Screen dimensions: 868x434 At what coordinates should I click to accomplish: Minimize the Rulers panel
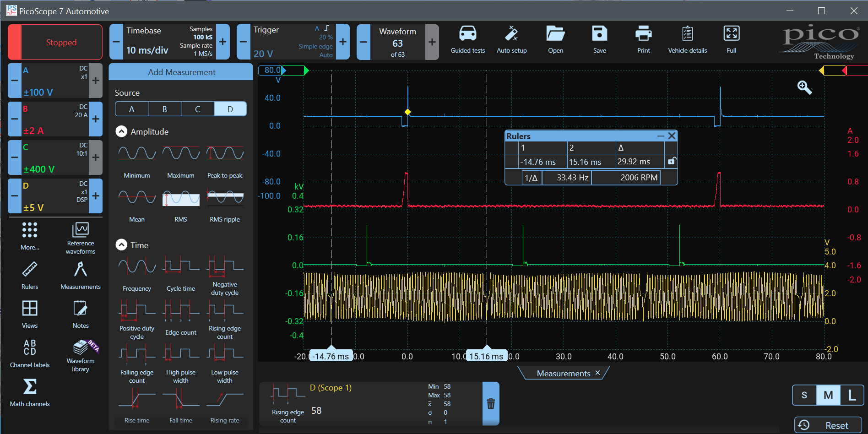tap(661, 136)
